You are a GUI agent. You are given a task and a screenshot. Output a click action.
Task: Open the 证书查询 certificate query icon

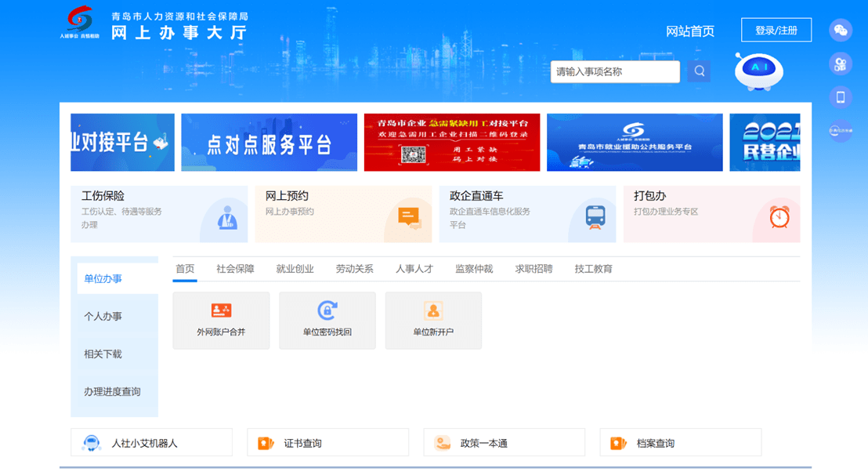coord(266,441)
